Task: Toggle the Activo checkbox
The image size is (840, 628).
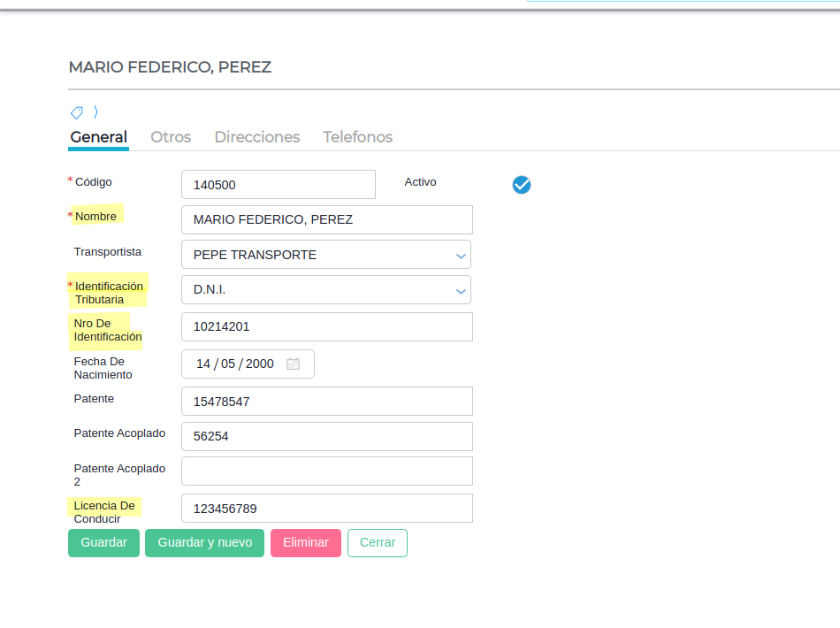Action: tap(522, 184)
